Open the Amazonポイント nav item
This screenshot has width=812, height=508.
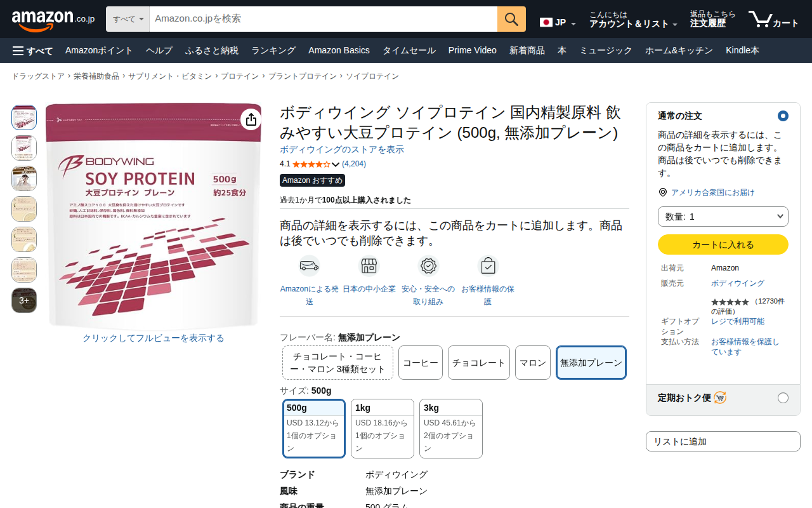pos(99,51)
